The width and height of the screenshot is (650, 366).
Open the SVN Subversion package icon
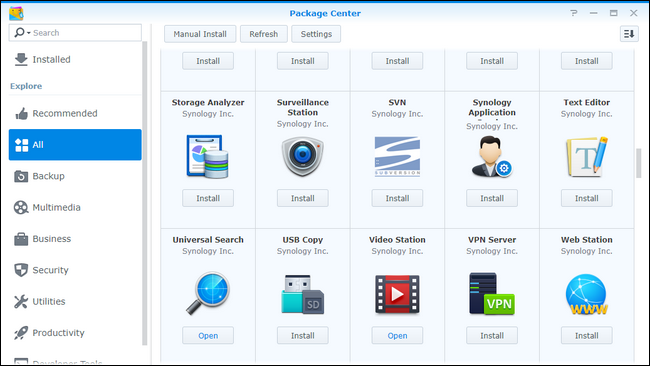click(x=397, y=157)
